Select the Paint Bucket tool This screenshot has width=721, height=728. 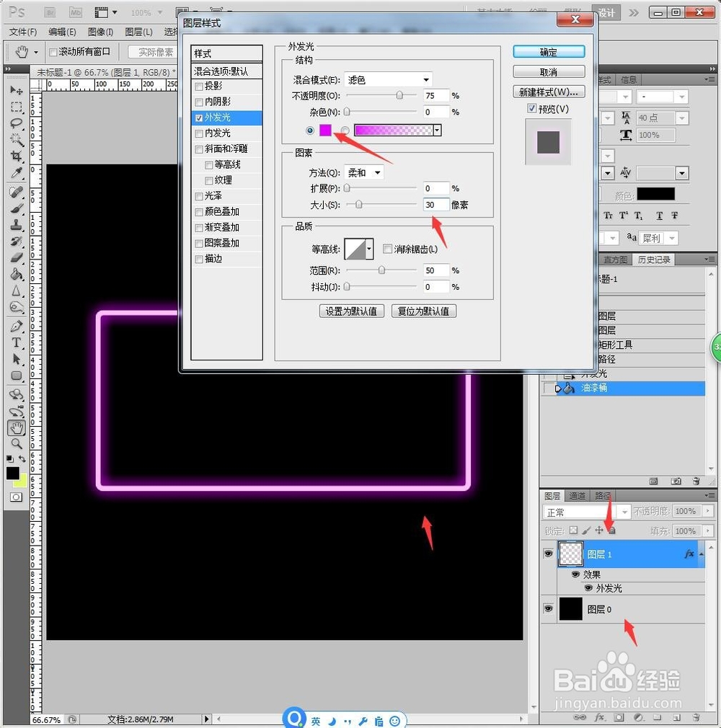click(17, 274)
